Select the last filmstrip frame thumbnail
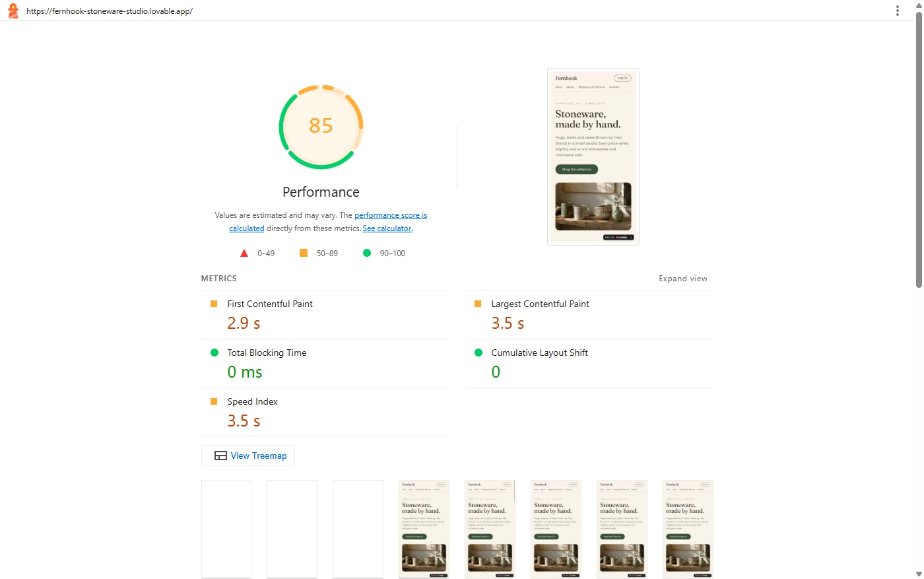 click(x=688, y=529)
